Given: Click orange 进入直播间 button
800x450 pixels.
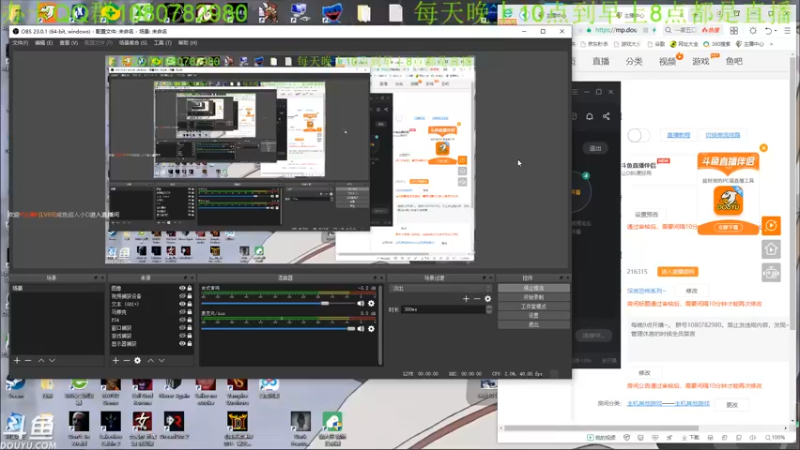Looking at the screenshot, I should point(678,271).
